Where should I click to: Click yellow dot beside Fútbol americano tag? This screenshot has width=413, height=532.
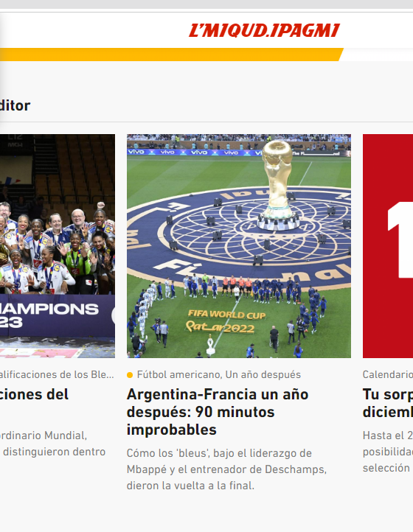[130, 375]
